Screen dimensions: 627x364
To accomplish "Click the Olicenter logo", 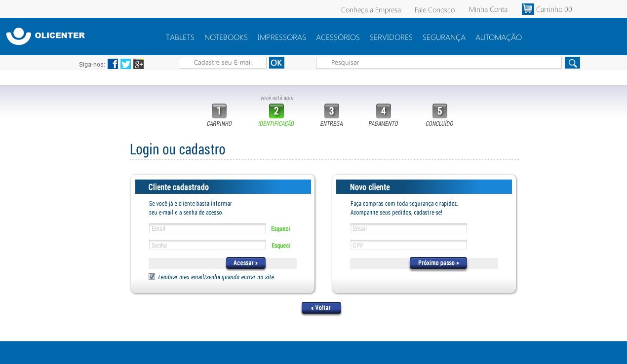I will coord(45,36).
